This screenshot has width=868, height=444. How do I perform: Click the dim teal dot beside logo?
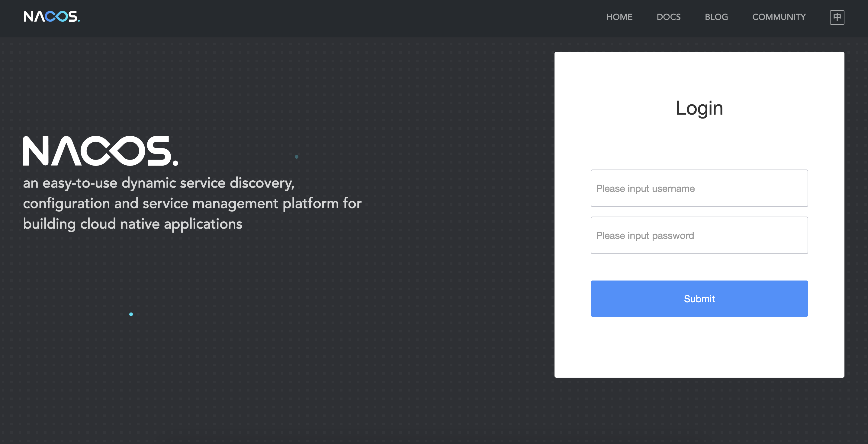(x=297, y=157)
